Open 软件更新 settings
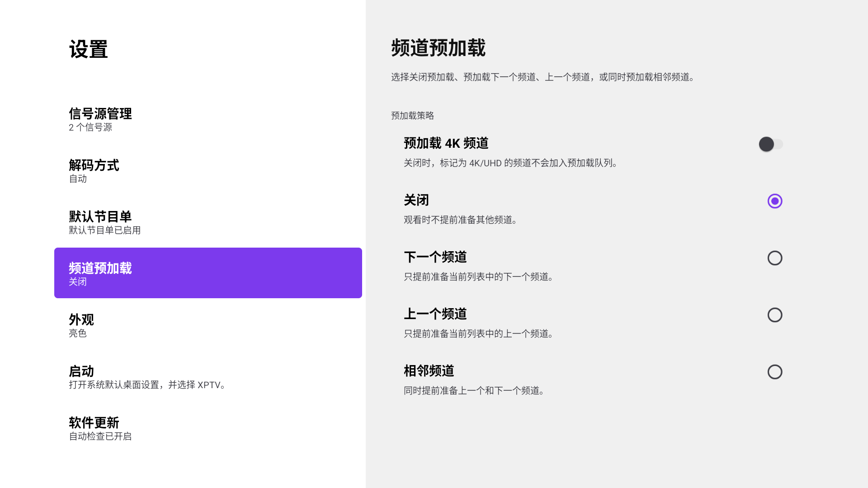Viewport: 868px width, 488px height. pyautogui.click(x=208, y=427)
